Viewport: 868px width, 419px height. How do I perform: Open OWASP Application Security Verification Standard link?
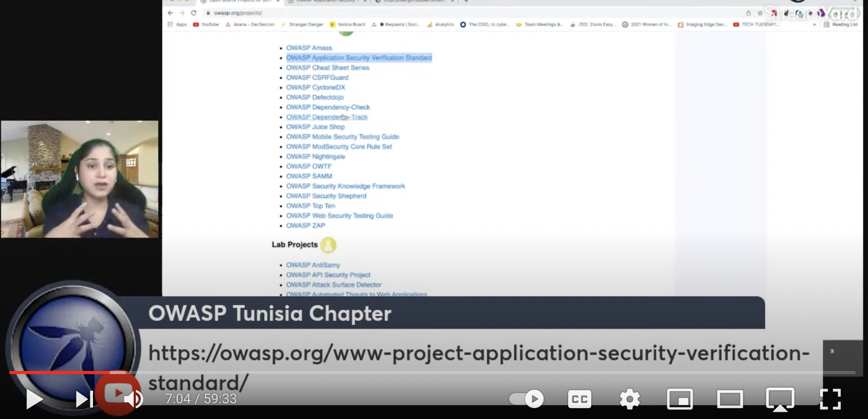click(x=359, y=58)
